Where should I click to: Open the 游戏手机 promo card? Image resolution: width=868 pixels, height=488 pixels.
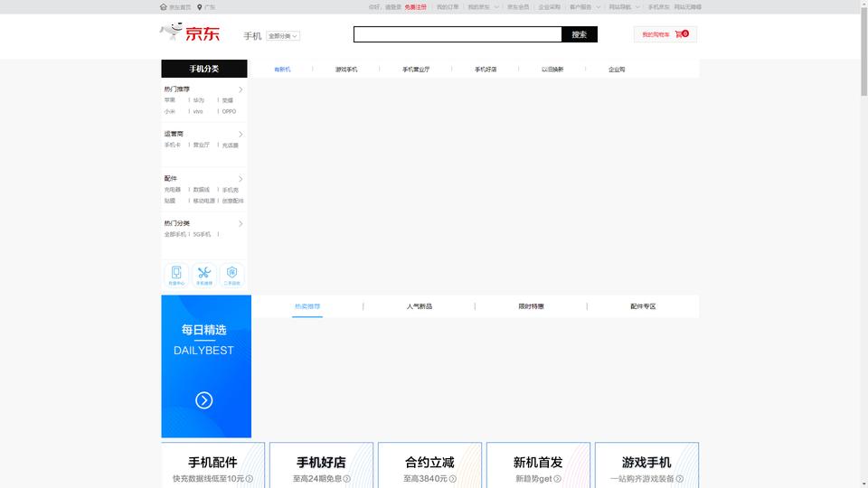point(647,465)
